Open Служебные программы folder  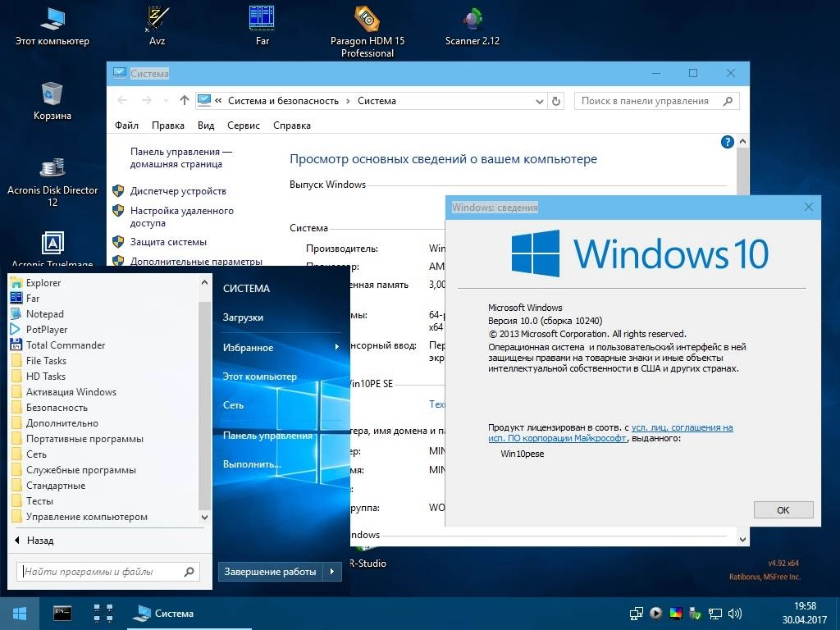pos(104,470)
